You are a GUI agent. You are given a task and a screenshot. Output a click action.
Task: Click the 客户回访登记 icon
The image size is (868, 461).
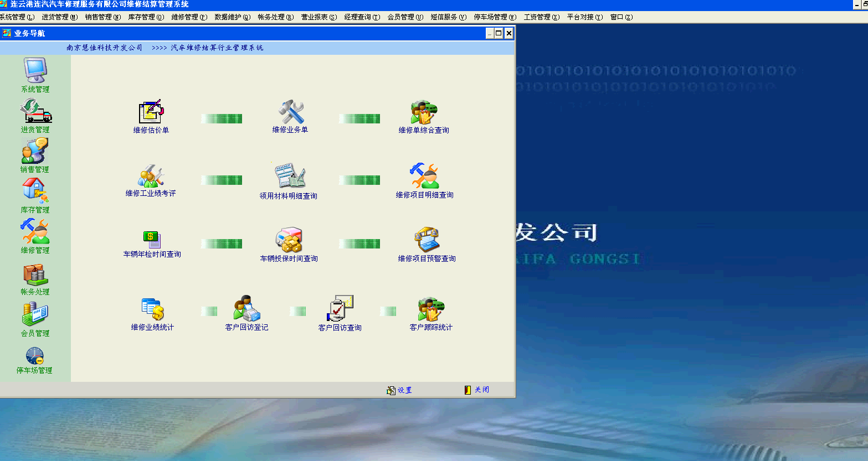(x=246, y=309)
